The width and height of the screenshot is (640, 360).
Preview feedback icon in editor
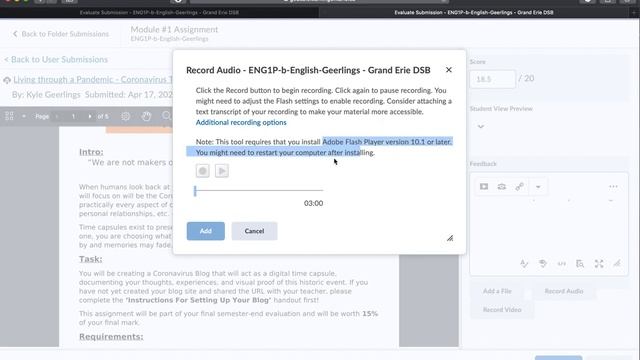[x=580, y=264]
